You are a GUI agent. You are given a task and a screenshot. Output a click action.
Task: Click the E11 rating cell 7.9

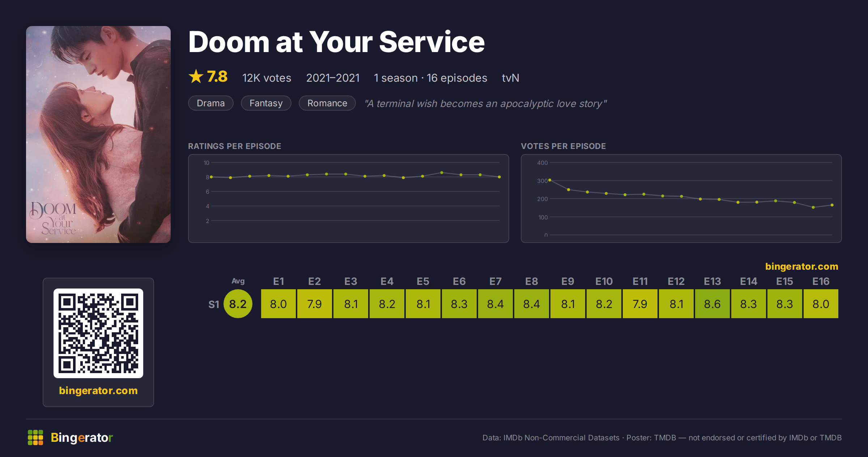(640, 304)
